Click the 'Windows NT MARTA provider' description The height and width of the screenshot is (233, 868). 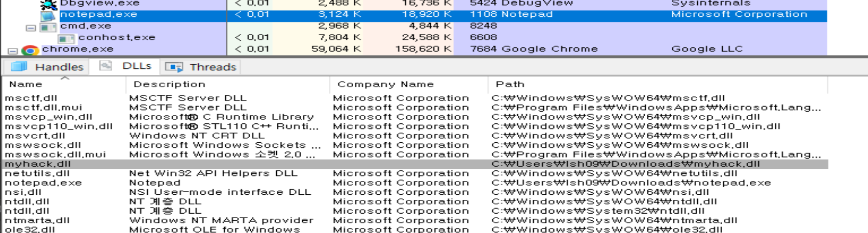pos(221,221)
